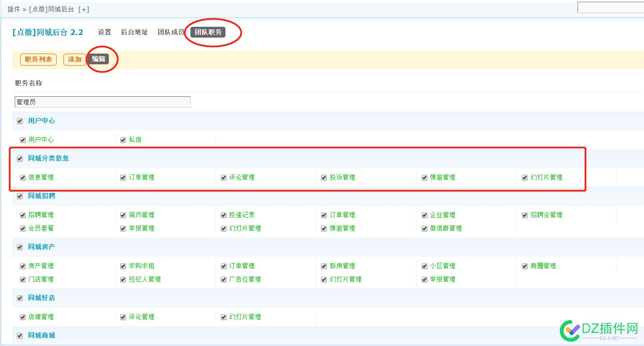Uncheck the 投递记录 checkbox
This screenshot has width=644, height=346.
224,215
